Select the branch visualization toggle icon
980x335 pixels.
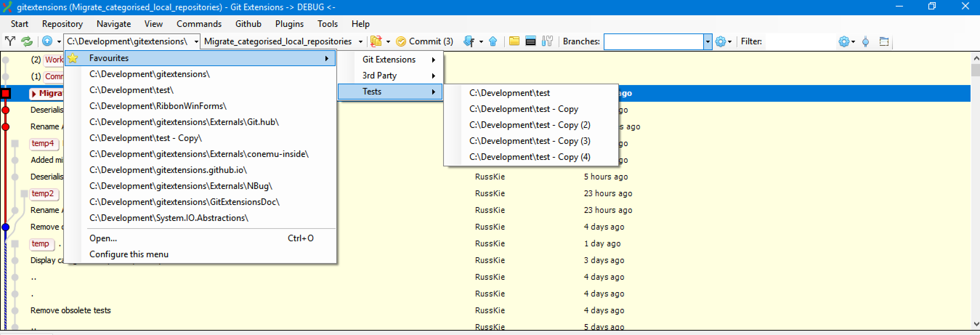(x=10, y=41)
